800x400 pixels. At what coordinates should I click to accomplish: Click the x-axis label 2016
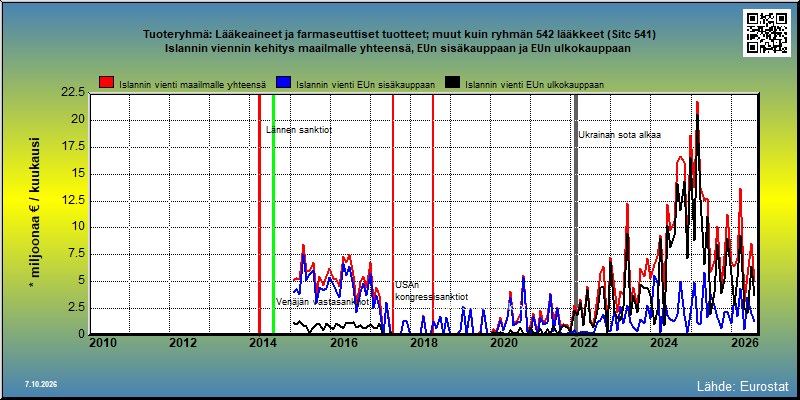click(x=343, y=343)
